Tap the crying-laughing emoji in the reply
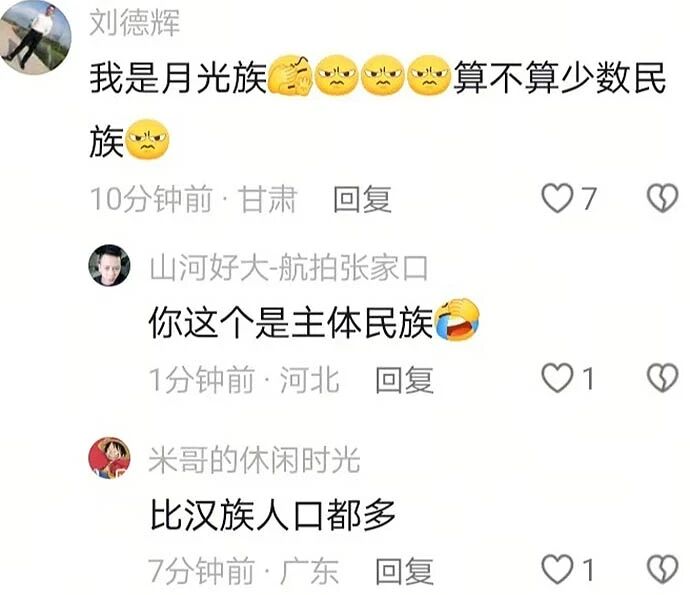 [456, 320]
